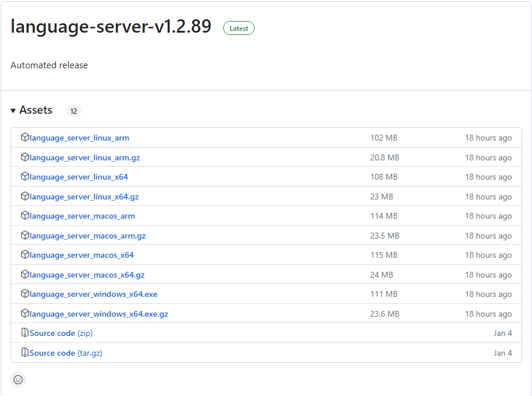The image size is (532, 396).
Task: Open the smiley emoji reaction picker
Action: click(x=18, y=380)
